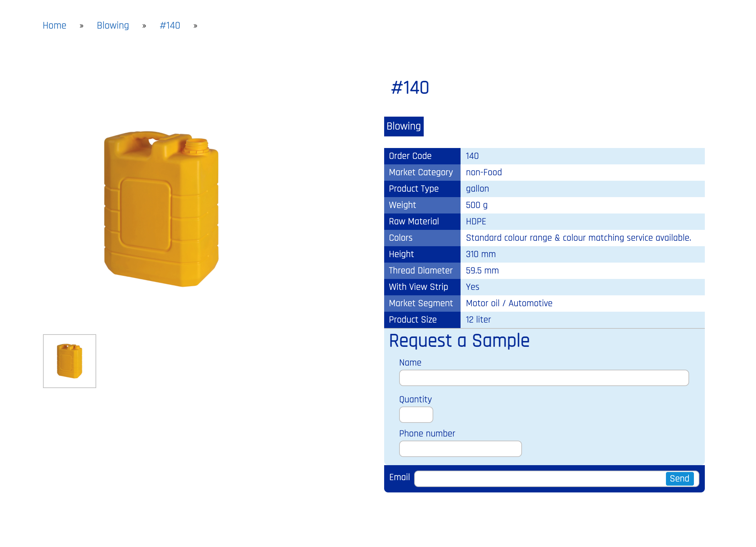Screen dimensions: 756x547
Task: Focus the Name input field
Action: point(544,378)
